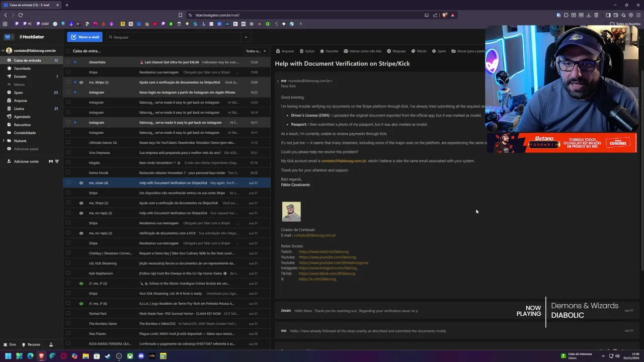644x362 pixels.
Task: Tick the checkbox for Stripe 15:09 email
Action: coord(68,72)
